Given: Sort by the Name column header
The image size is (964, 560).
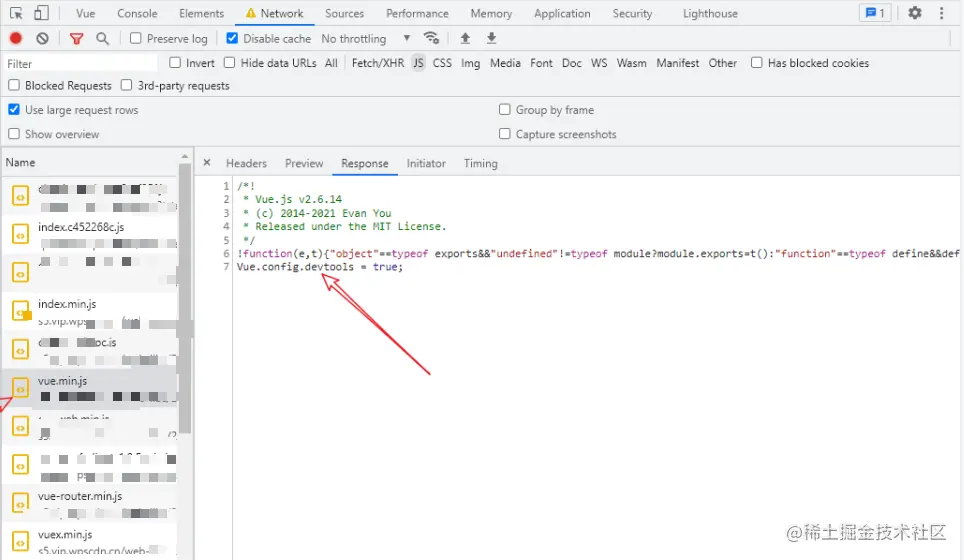Looking at the screenshot, I should point(92,162).
